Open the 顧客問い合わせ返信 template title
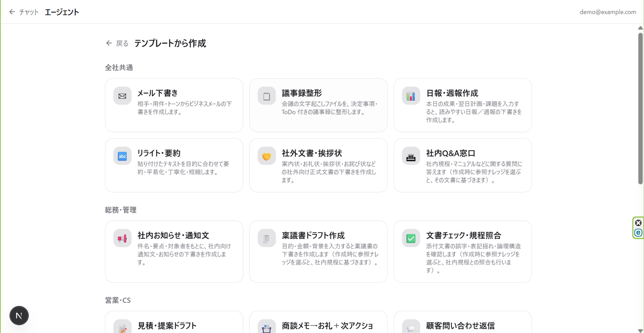644x333 pixels. [460, 325]
